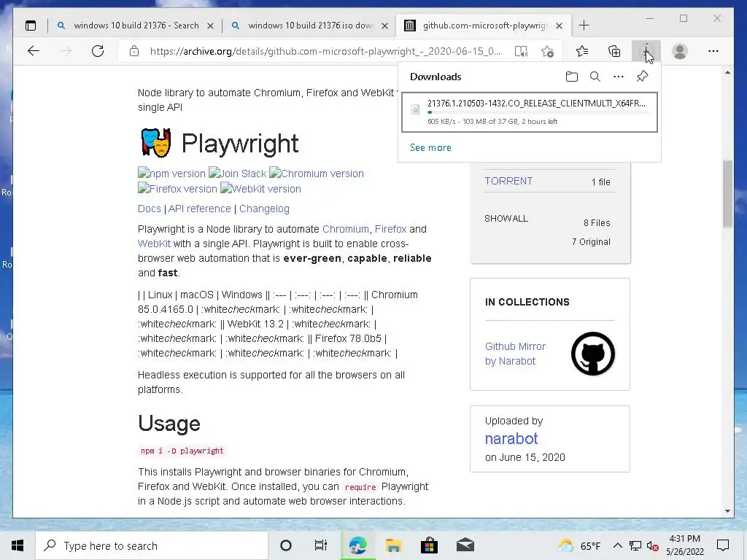Open Cortana circle on taskbar

[286, 545]
